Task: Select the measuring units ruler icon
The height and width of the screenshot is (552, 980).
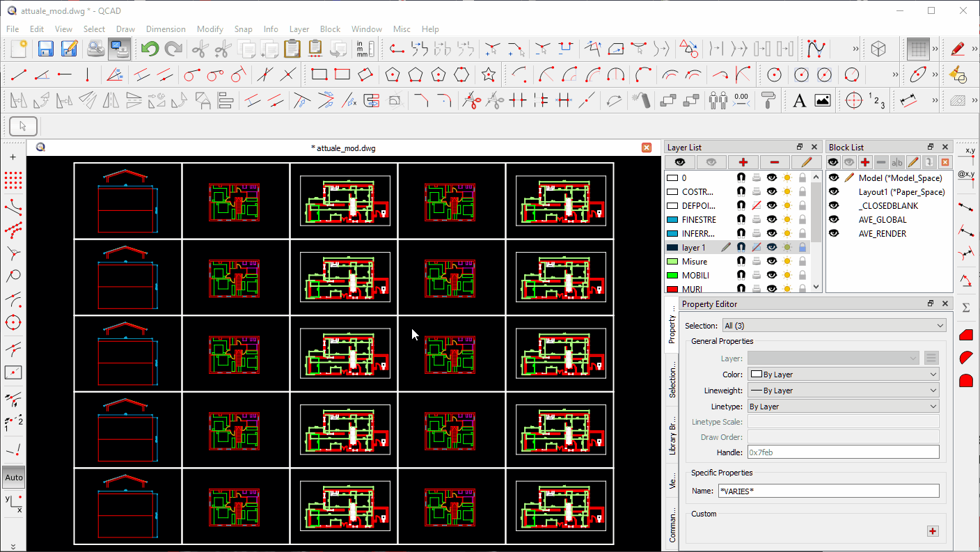Action: click(x=365, y=49)
